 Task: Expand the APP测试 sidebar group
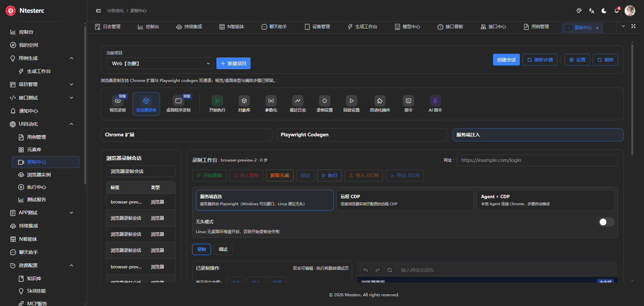(71, 213)
